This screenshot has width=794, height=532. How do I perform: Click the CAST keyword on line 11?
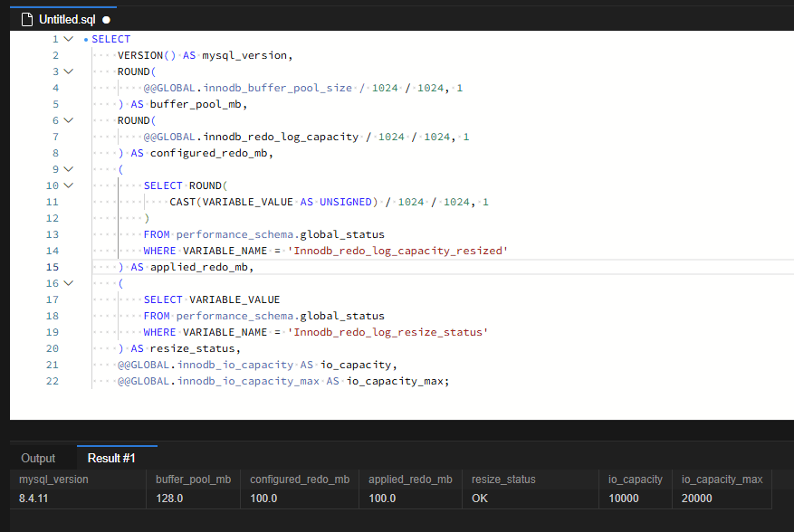tap(182, 202)
